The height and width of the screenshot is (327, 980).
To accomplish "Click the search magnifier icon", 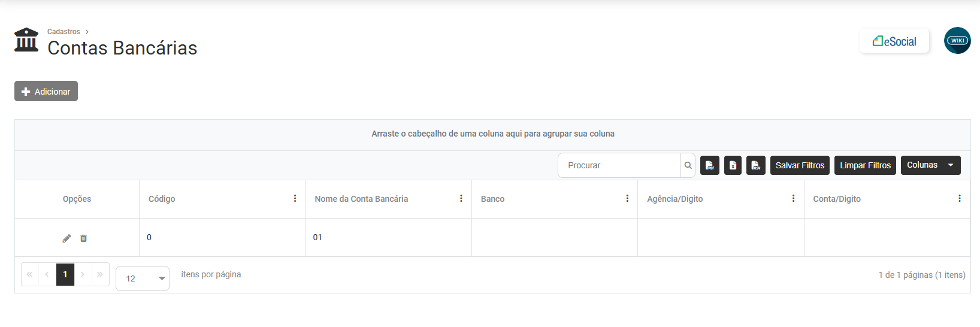I will (688, 165).
